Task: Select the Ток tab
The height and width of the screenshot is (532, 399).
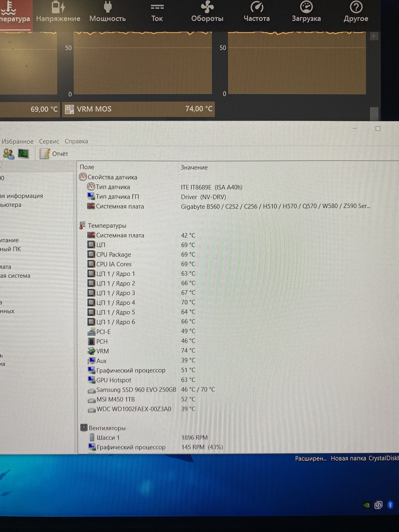Action: [157, 12]
